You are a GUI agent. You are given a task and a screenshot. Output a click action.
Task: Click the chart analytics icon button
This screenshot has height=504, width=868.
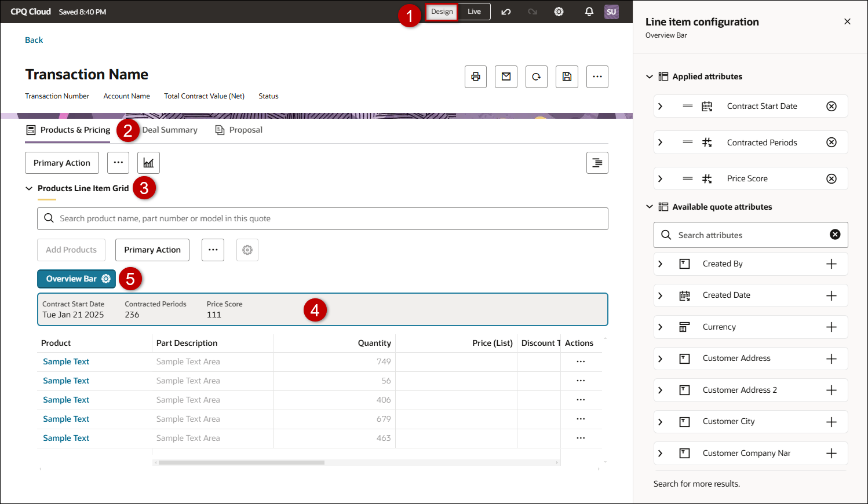(x=148, y=163)
